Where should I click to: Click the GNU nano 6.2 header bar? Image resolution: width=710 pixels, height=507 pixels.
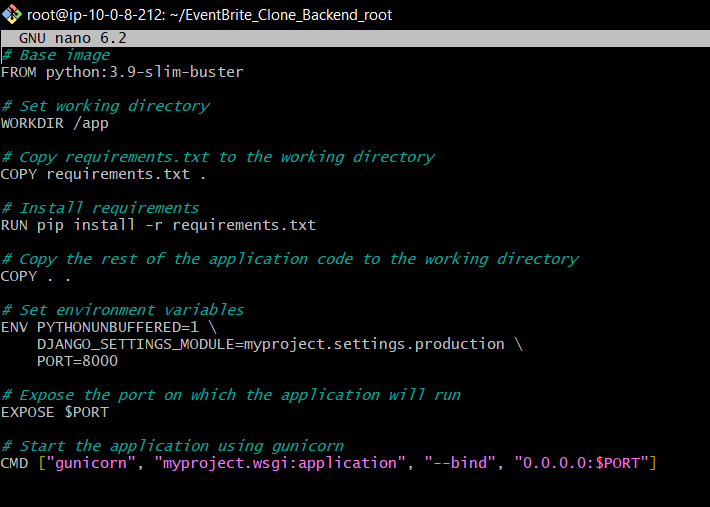(x=355, y=38)
